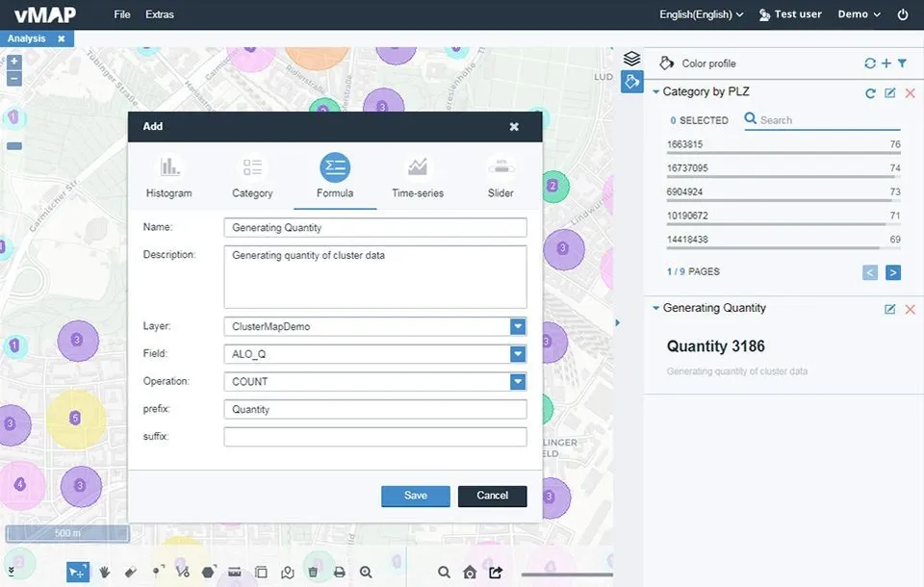Open the File menu
This screenshot has width=924, height=587.
point(122,14)
